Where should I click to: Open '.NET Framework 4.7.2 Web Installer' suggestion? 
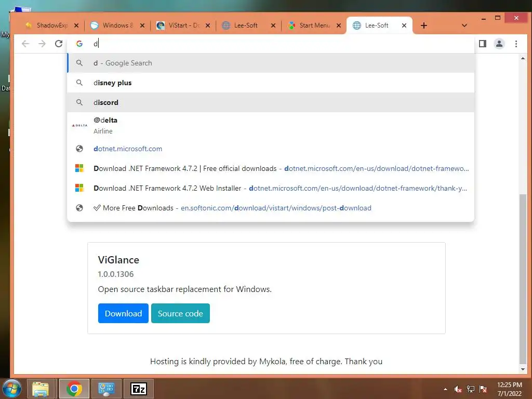coord(271,188)
